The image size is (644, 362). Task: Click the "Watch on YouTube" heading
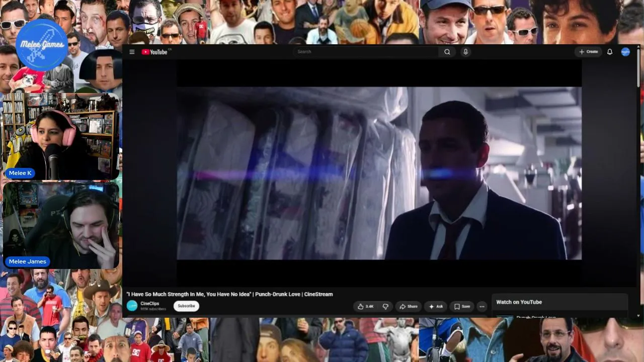[519, 302]
